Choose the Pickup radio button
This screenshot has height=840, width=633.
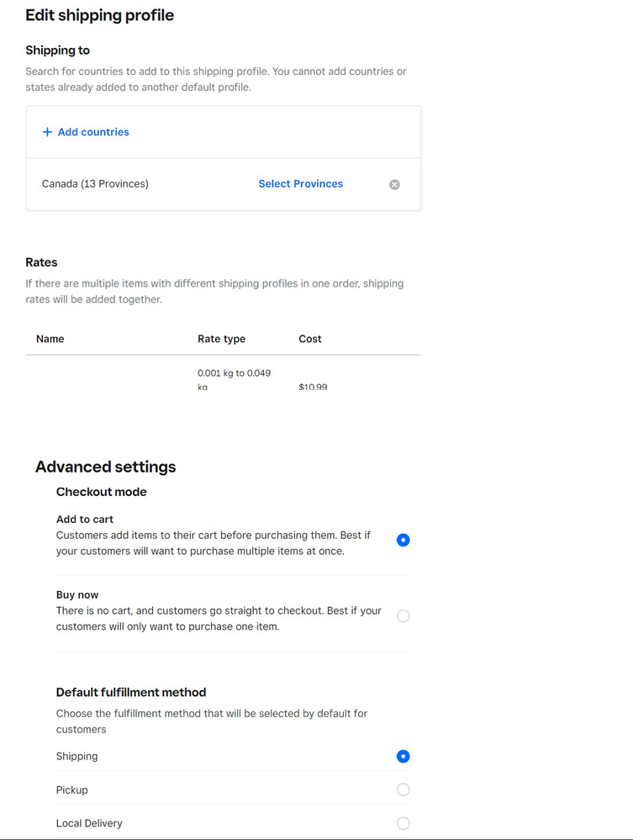(403, 790)
